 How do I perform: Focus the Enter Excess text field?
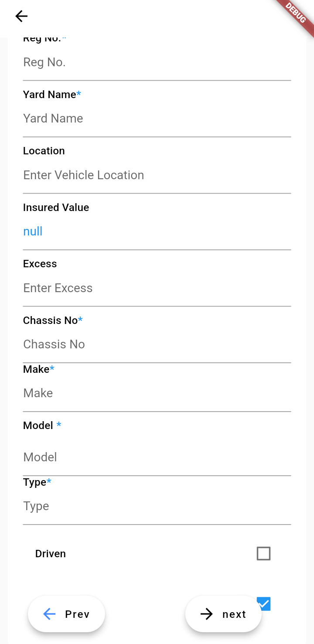(x=157, y=288)
